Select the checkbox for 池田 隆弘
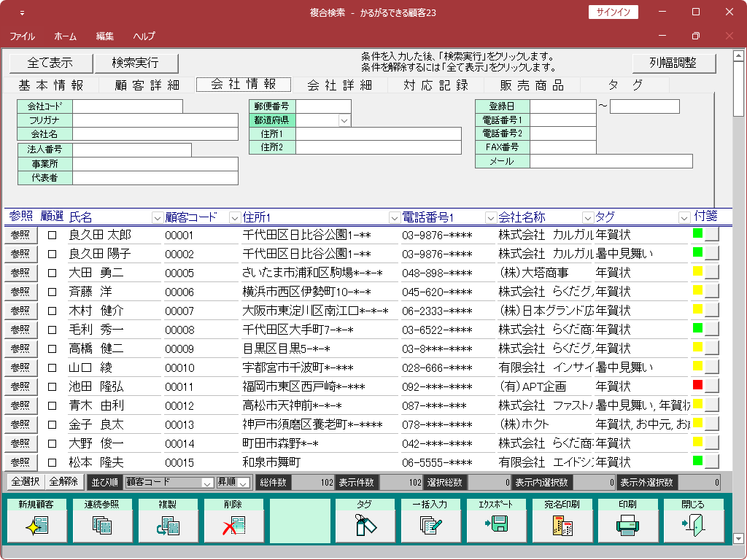This screenshot has height=560, width=747. tap(52, 386)
